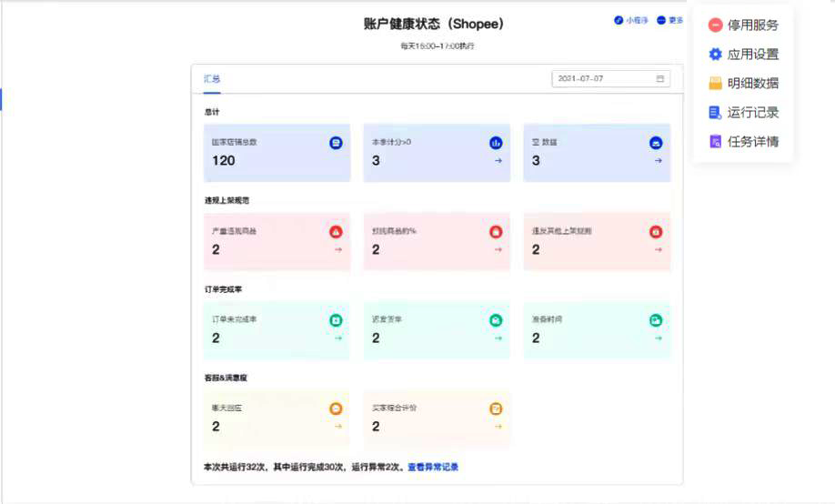The width and height of the screenshot is (835, 504).
Task: Select 停用服务 in the dropdown menu
Action: click(743, 25)
